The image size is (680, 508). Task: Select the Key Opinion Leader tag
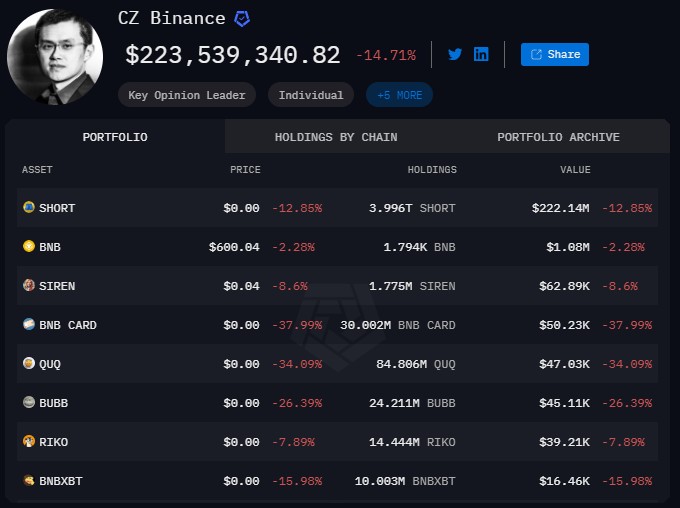[187, 95]
